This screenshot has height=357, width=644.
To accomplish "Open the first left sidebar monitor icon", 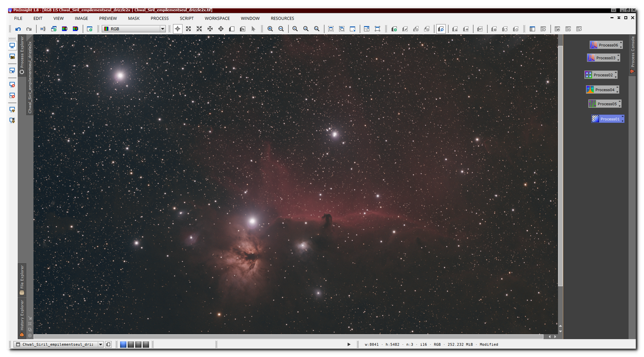I will pos(13,45).
